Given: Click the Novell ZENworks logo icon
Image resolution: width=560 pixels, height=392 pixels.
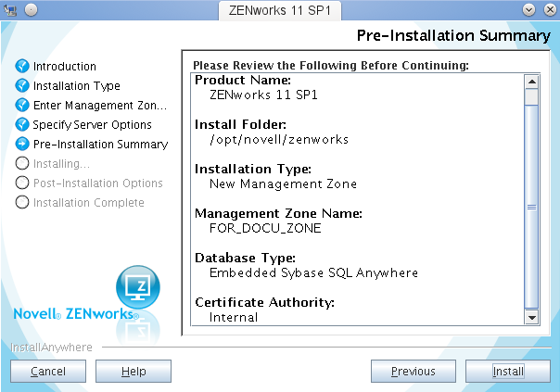Looking at the screenshot, I should (x=138, y=288).
